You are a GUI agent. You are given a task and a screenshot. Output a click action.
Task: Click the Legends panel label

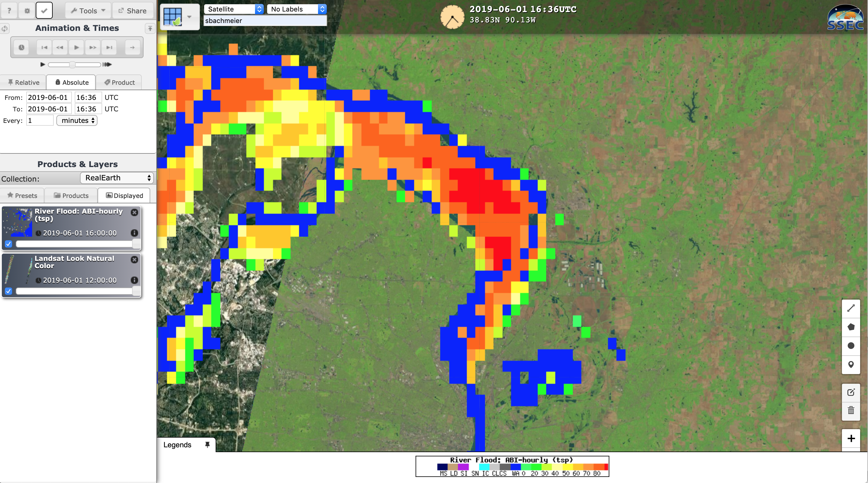(x=177, y=445)
